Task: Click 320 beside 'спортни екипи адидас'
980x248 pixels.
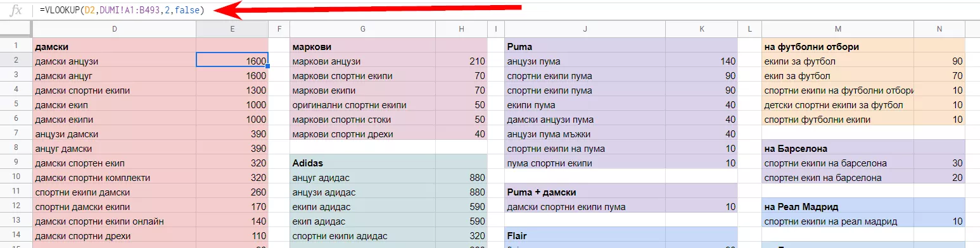Action: pos(461,236)
